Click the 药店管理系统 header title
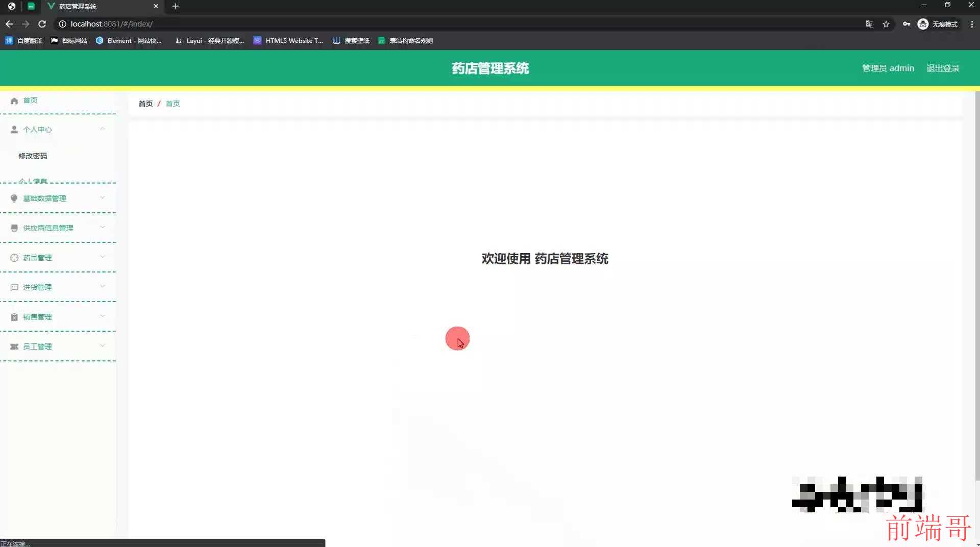Screen dimensions: 980x547 click(x=490, y=68)
